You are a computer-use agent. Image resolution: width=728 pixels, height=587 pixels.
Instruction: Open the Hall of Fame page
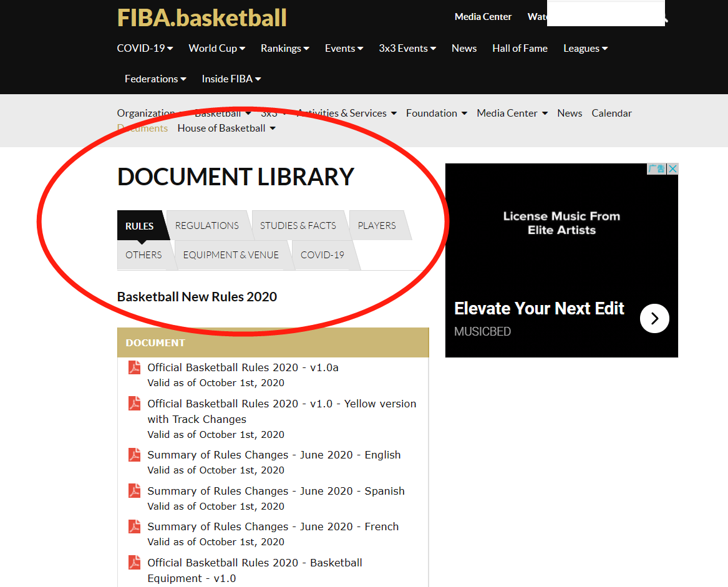click(520, 48)
